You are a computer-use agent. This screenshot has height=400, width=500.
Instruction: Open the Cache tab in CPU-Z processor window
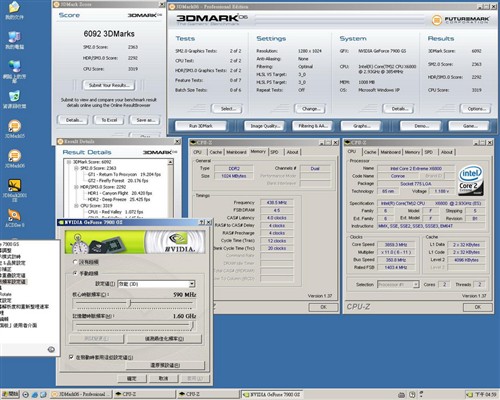pos(370,152)
